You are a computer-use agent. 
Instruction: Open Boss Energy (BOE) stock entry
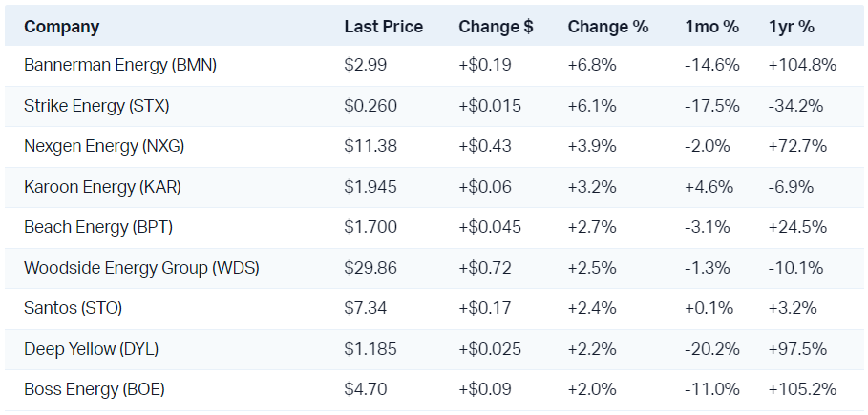[95, 389]
